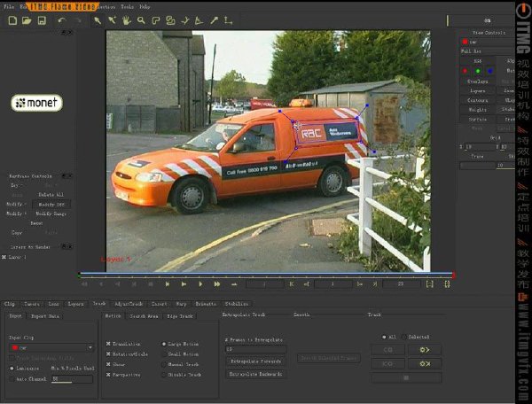Click the Save disk icon
The image size is (532, 404).
[42, 20]
